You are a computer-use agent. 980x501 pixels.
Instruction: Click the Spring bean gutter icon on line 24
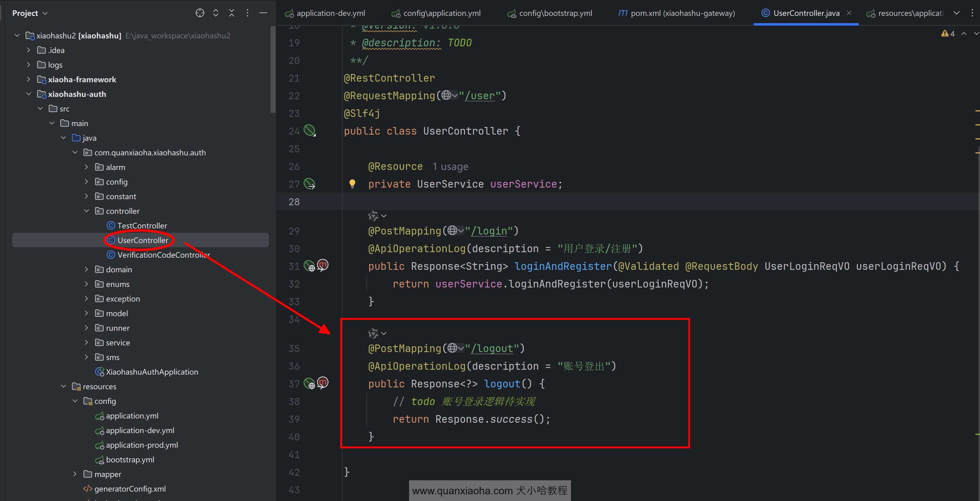click(310, 130)
